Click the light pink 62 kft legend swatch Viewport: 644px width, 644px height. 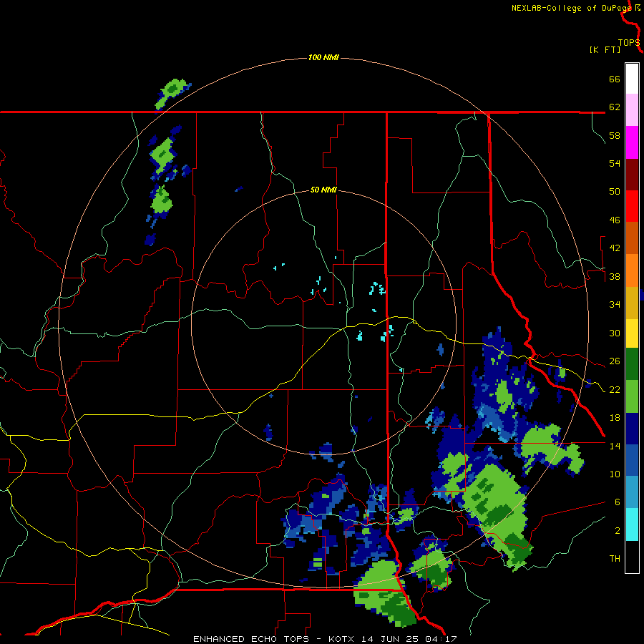point(632,109)
